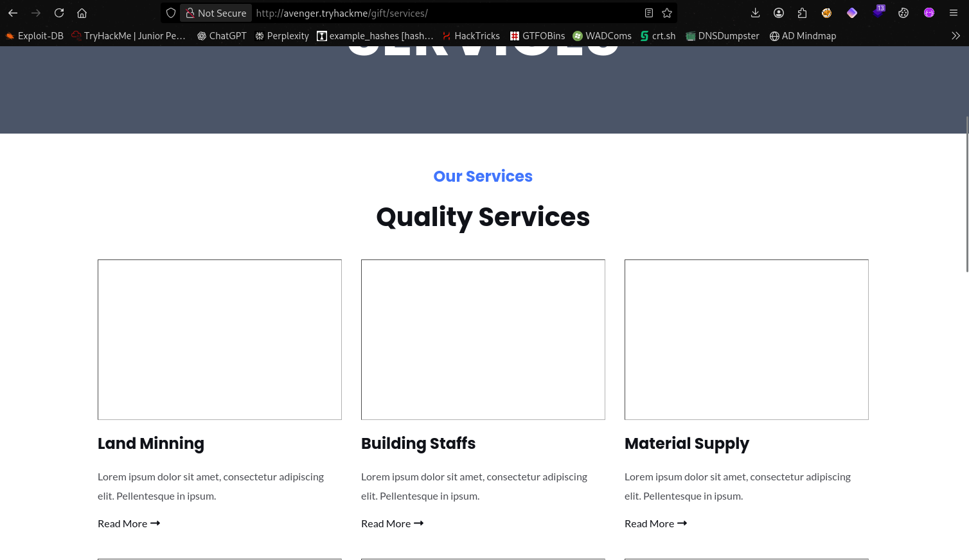Viewport: 969px width, 560px height.
Task: Toggle reader view in the address bar
Action: 649,13
